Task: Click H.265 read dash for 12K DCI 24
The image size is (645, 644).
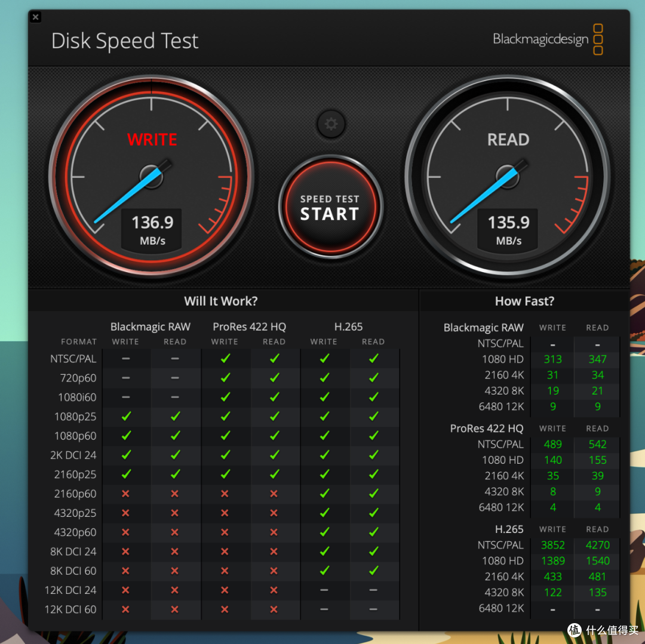Action: [x=373, y=590]
